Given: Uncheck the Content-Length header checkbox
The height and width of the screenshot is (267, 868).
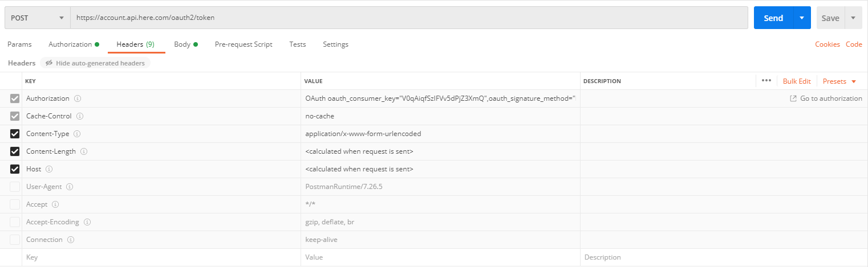Looking at the screenshot, I should (x=15, y=151).
